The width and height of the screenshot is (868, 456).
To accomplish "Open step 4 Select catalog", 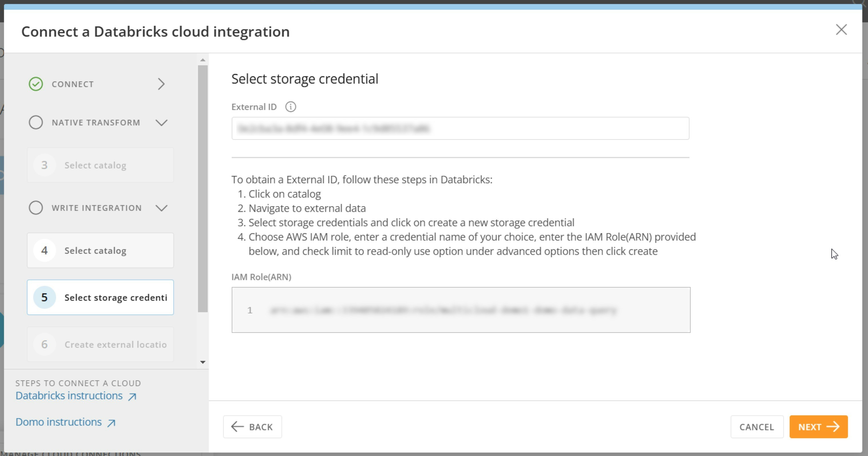I will [100, 250].
